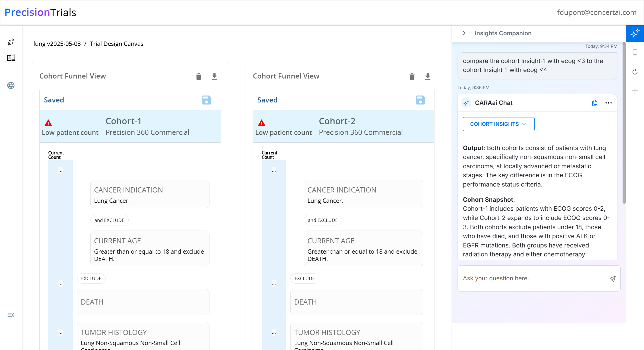Toggle the Insights Companion sparkle button
Viewport: 644px width, 350px height.
635,33
